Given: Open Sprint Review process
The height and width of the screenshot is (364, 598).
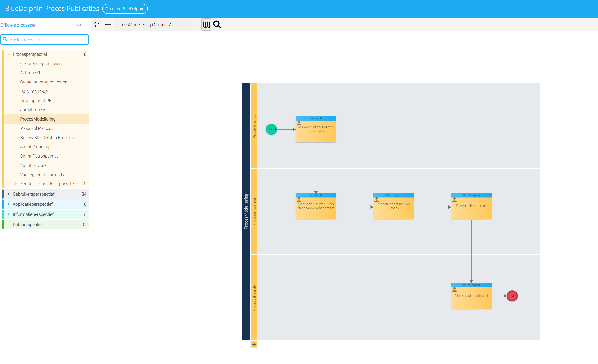Looking at the screenshot, I should point(33,165).
